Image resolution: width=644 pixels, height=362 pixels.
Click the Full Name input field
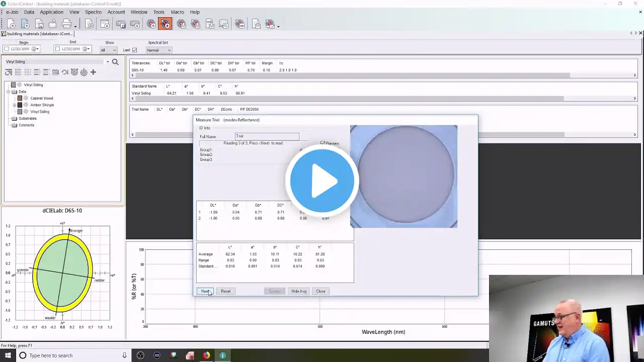tap(267, 136)
